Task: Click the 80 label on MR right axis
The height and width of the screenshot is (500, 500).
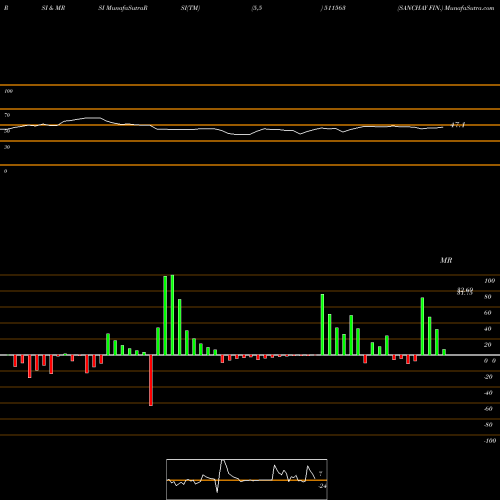Action: coord(488,297)
